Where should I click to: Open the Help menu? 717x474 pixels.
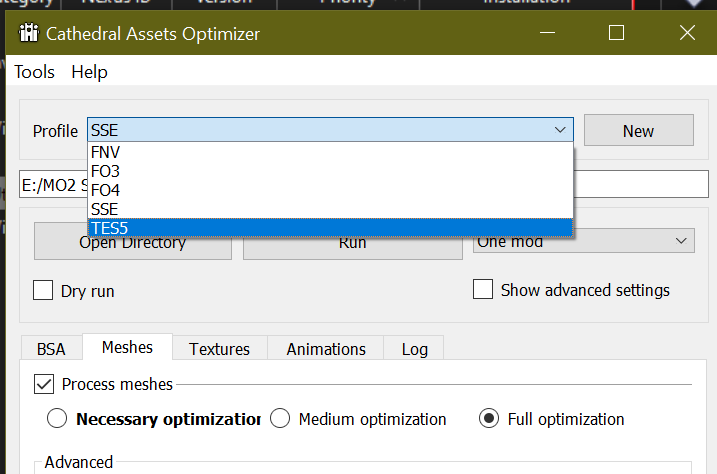[x=89, y=72]
